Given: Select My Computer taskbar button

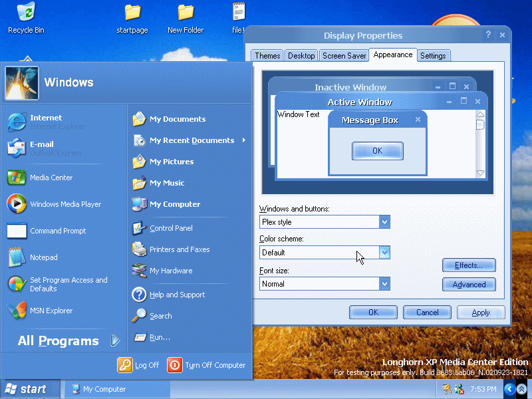Looking at the screenshot, I should coord(117,389).
